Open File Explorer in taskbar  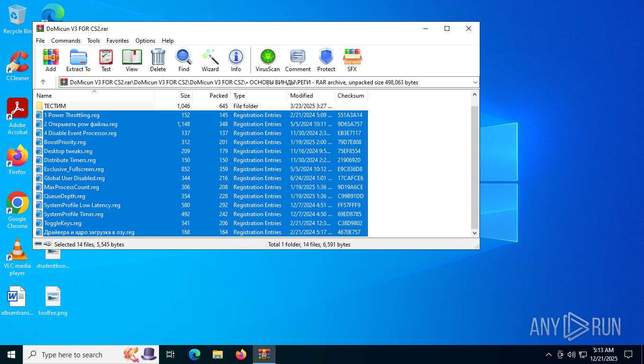click(218, 355)
